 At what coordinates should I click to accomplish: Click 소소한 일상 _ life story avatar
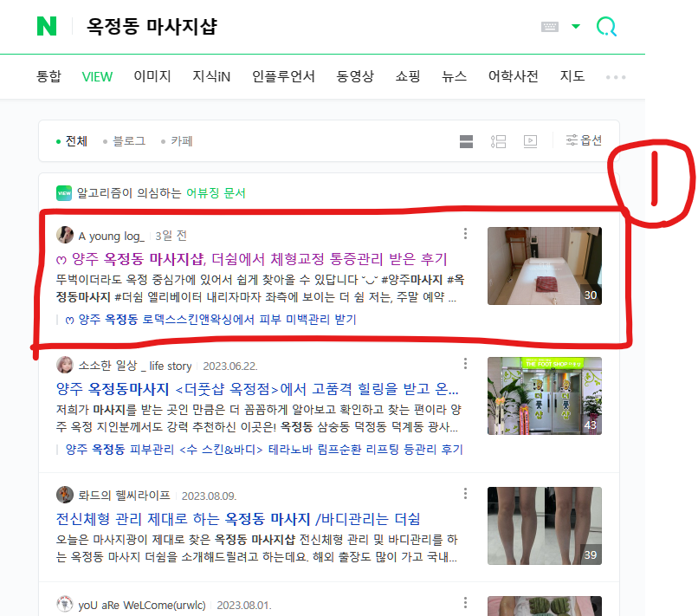65,365
